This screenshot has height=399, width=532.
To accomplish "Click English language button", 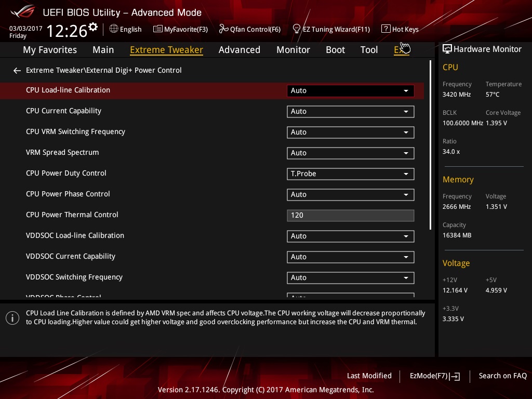I will pyautogui.click(x=125, y=29).
